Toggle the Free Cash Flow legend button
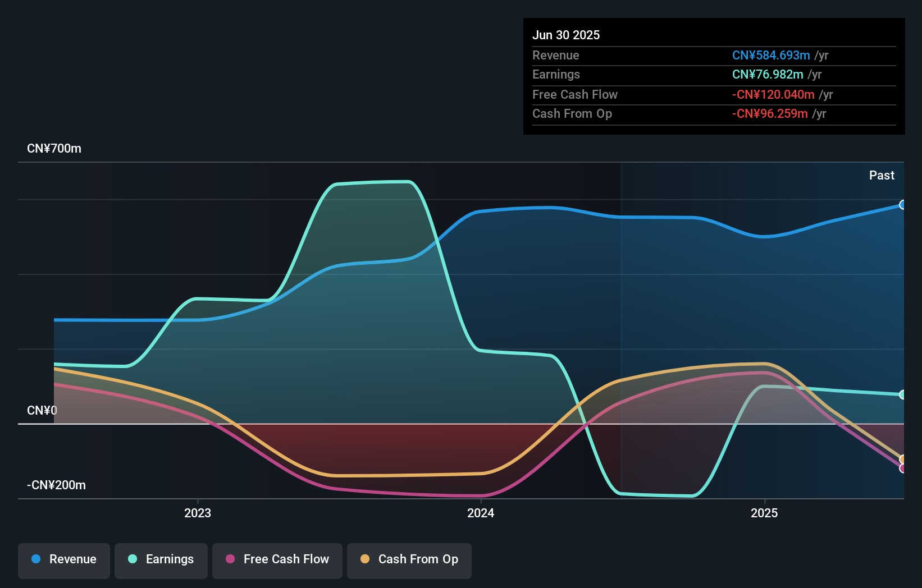Viewport: 922px width, 588px height. [277, 561]
